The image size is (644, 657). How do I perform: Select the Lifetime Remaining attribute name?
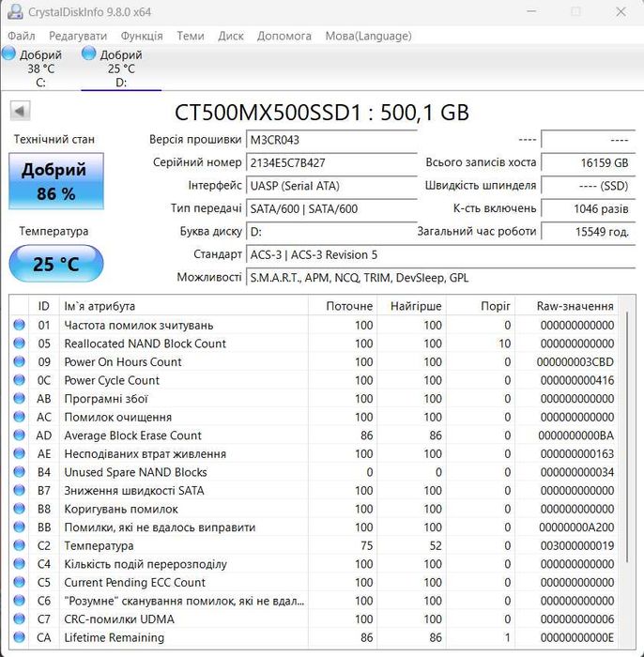tap(114, 637)
